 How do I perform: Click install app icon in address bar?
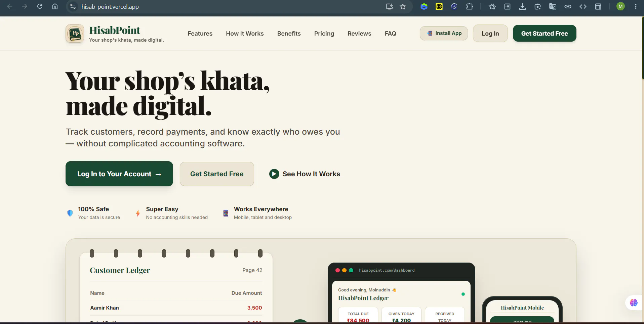tap(389, 6)
